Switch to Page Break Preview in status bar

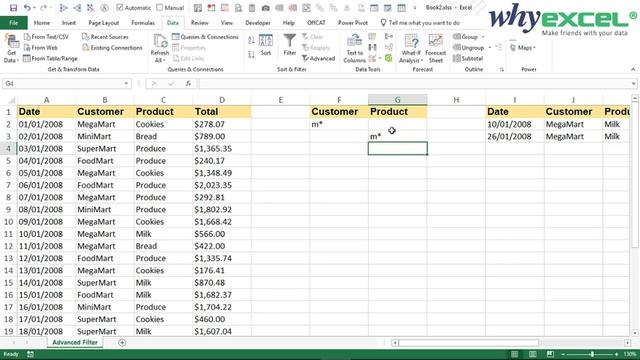click(x=550, y=354)
